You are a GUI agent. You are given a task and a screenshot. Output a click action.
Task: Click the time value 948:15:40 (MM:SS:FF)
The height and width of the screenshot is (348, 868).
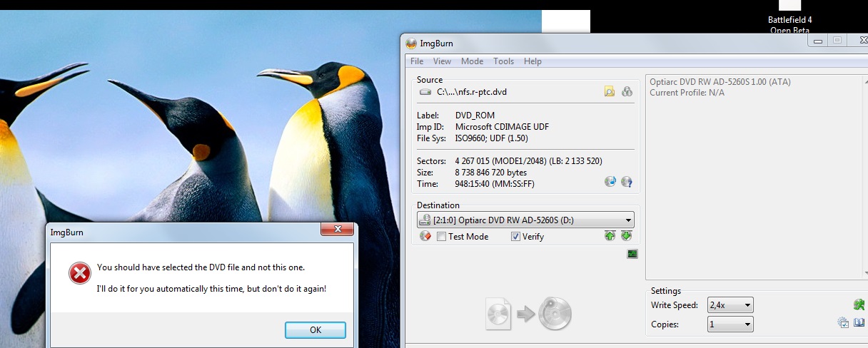(494, 184)
